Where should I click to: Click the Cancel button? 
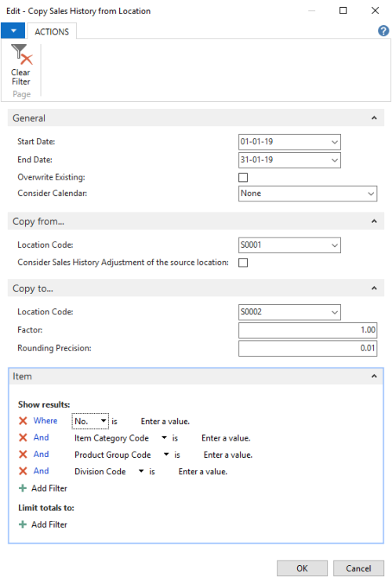[x=358, y=568]
